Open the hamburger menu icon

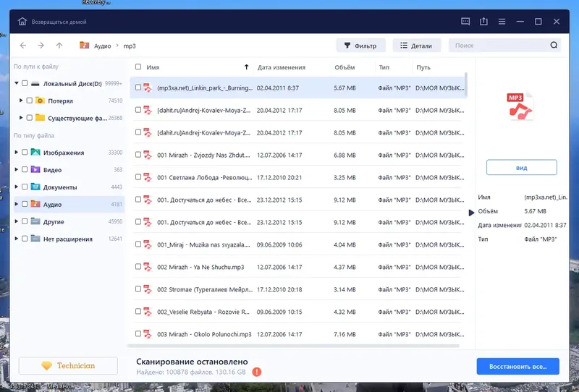pos(502,22)
